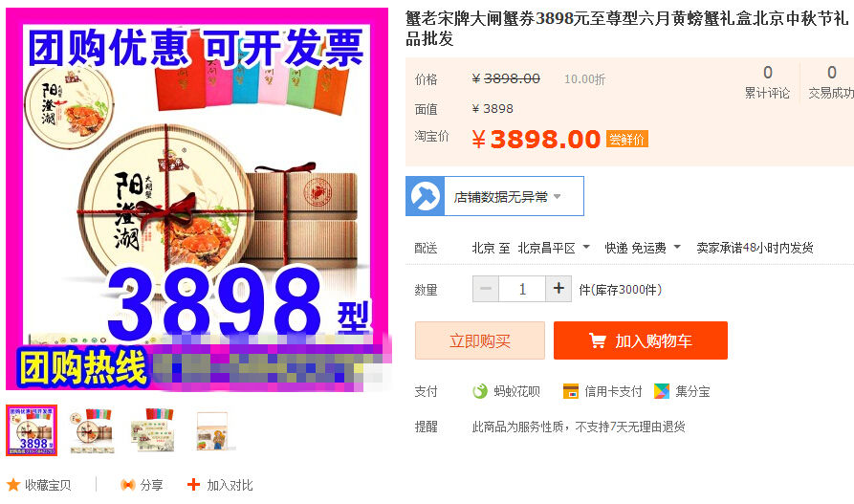Open the 累计评论 review count
Screen dimensions: 854x504
point(767,81)
